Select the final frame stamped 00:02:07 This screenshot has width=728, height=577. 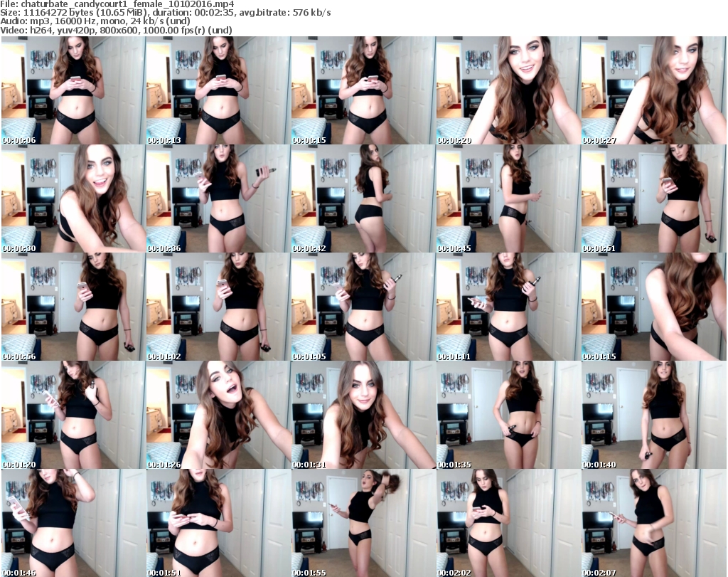point(653,523)
